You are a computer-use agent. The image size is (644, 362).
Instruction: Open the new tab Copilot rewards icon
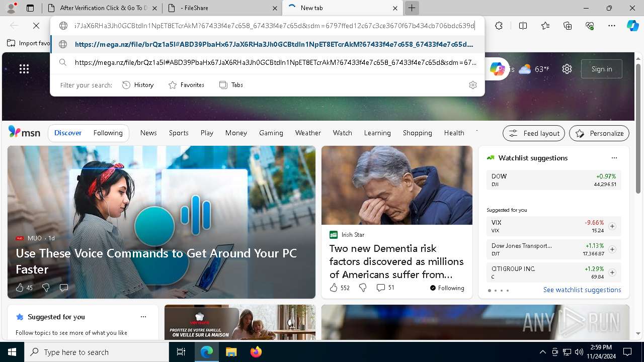tap(497, 69)
